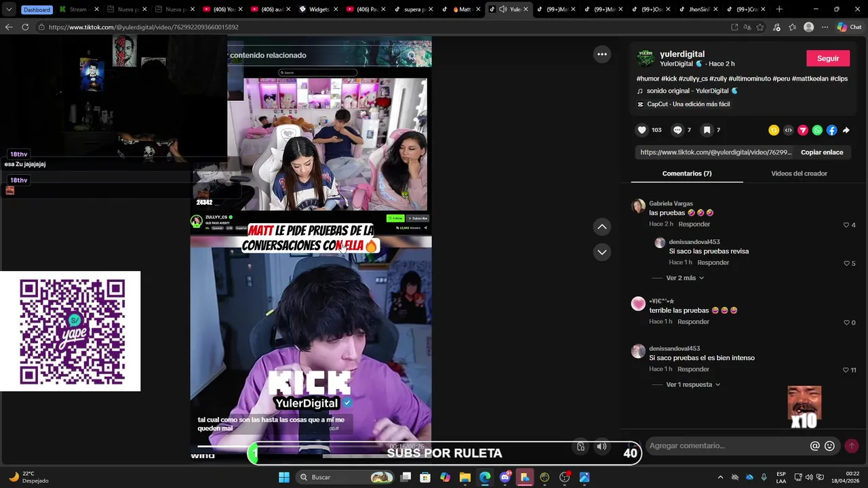This screenshot has width=868, height=488.
Task: Open Copilot Chat button in browser
Action: (850, 27)
